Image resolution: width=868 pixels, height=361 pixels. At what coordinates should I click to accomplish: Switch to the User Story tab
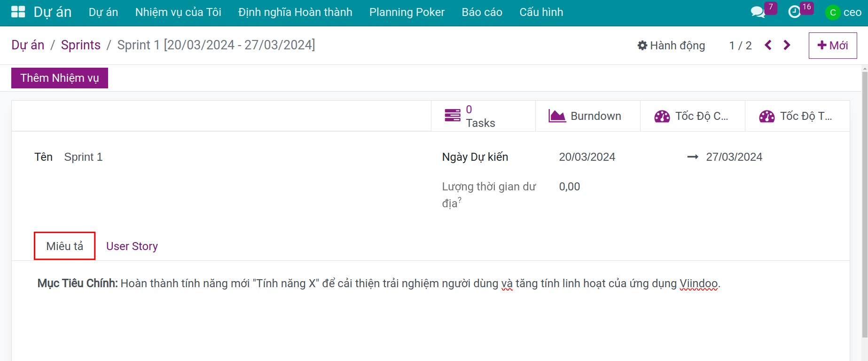pyautogui.click(x=132, y=246)
